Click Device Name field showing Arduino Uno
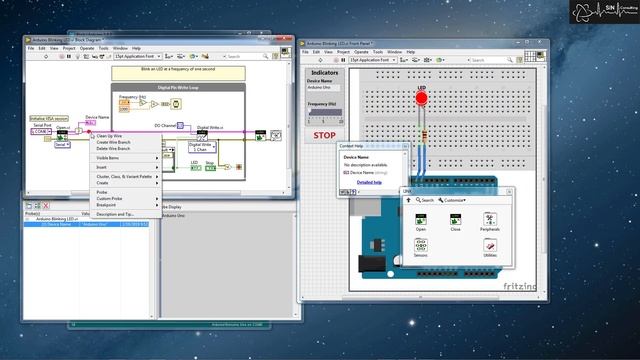 click(323, 88)
